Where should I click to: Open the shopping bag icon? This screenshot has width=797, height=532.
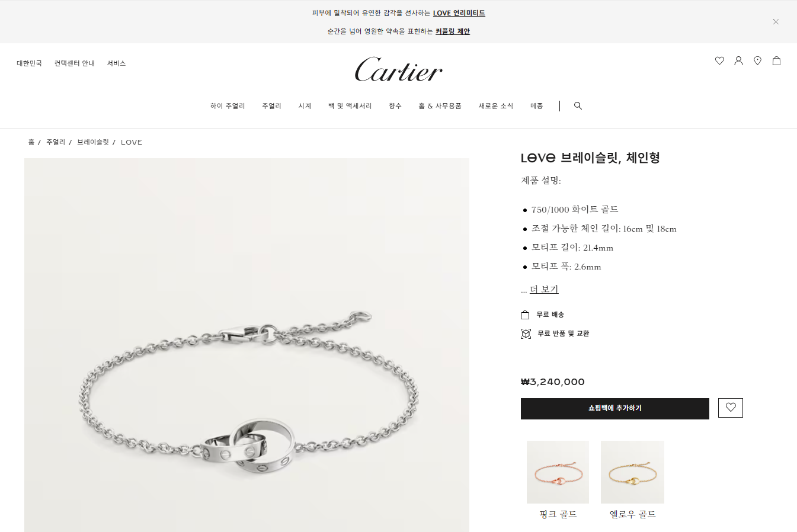pyautogui.click(x=776, y=60)
